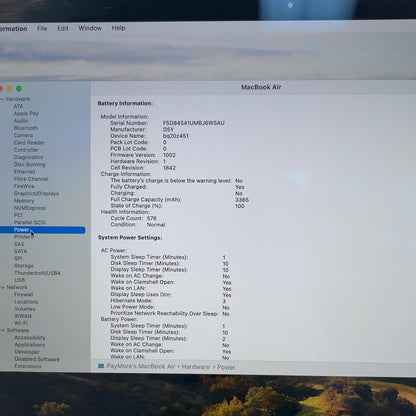The height and width of the screenshot is (416, 416).
Task: Select Applications under Software
Action: coord(30,345)
